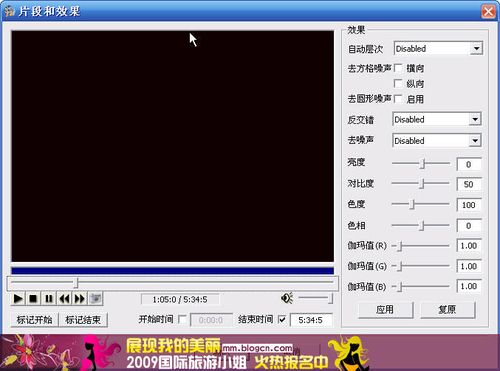Click the snapshot icon beside fast forward

pos(95,298)
